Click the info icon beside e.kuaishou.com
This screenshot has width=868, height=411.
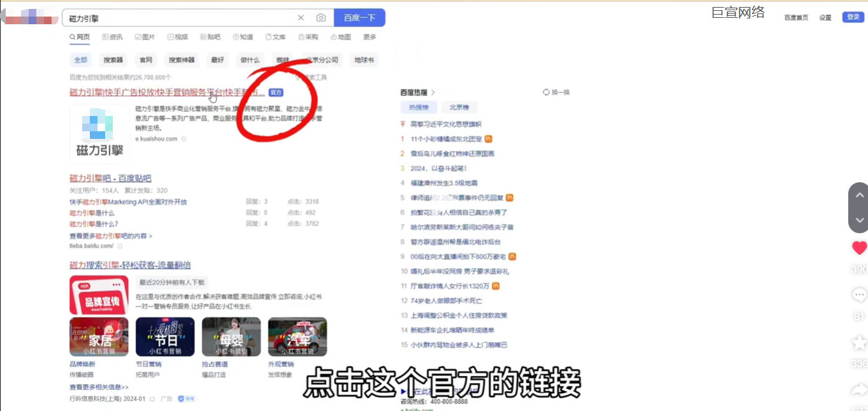(x=184, y=139)
